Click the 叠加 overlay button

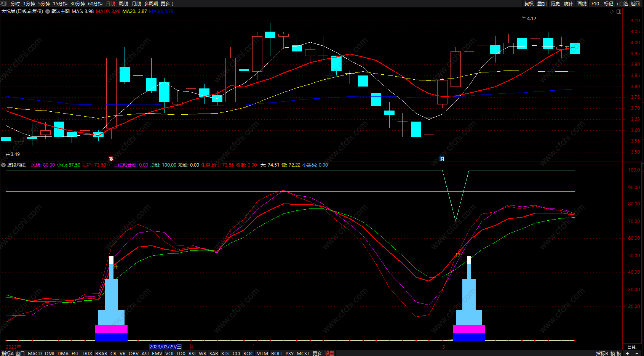click(x=542, y=3)
